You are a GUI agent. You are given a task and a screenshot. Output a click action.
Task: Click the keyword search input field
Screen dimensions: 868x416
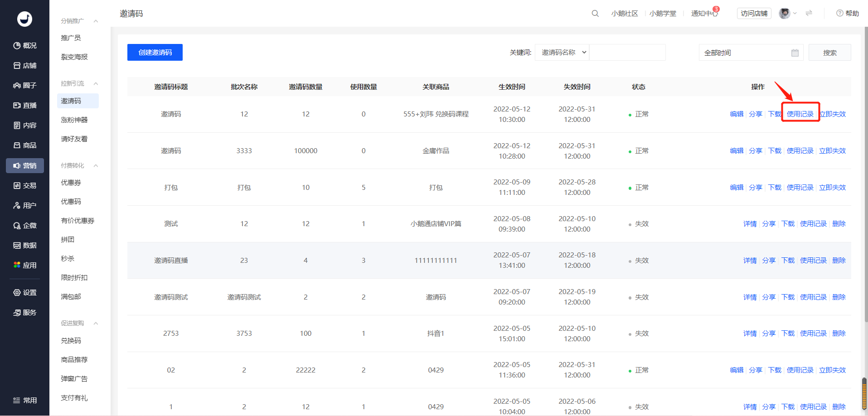coord(627,52)
